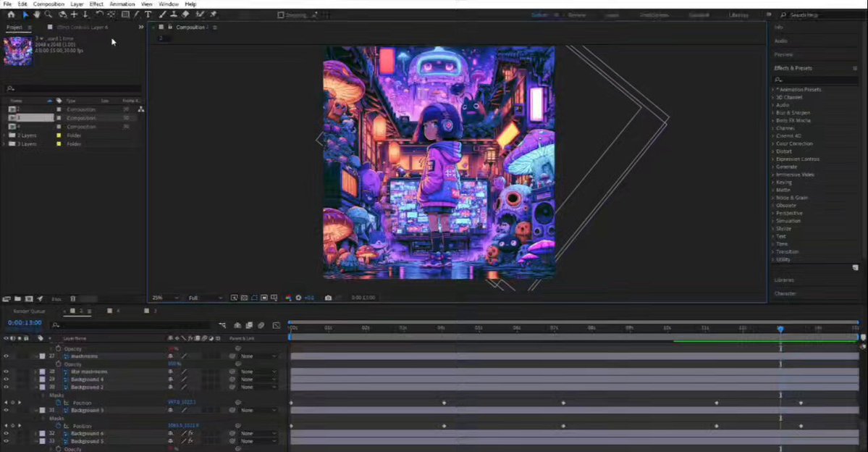This screenshot has height=452, width=868.
Task: Select the Roto Brush tool
Action: pos(200,14)
